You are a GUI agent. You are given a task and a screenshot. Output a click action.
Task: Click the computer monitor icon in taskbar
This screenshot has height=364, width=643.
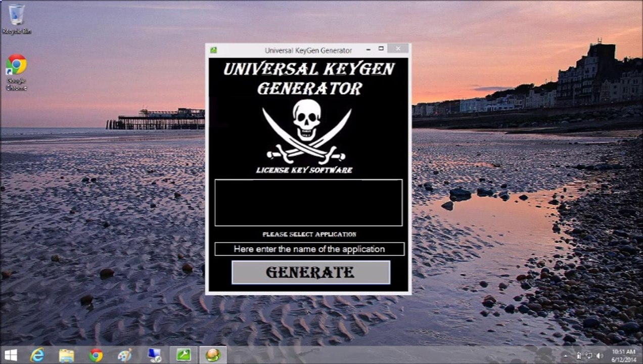[x=154, y=355]
